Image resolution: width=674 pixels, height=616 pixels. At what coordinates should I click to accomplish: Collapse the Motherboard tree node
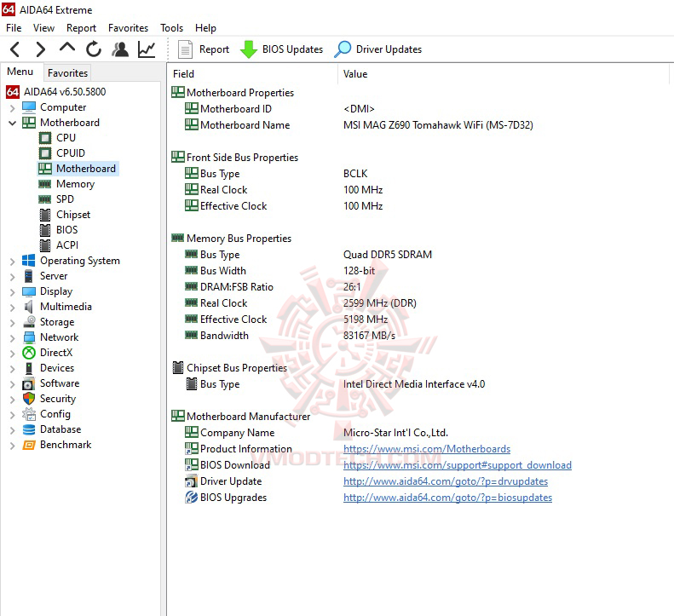(13, 124)
